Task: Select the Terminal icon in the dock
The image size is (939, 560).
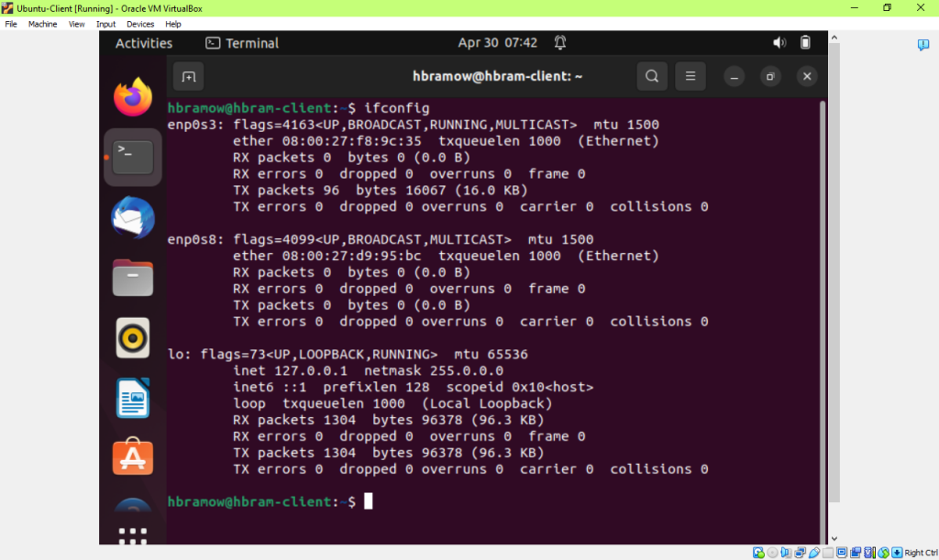Action: (133, 158)
